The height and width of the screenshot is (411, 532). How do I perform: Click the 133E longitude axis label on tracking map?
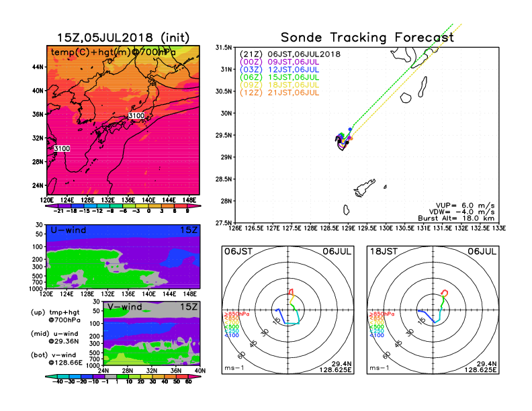499,228
